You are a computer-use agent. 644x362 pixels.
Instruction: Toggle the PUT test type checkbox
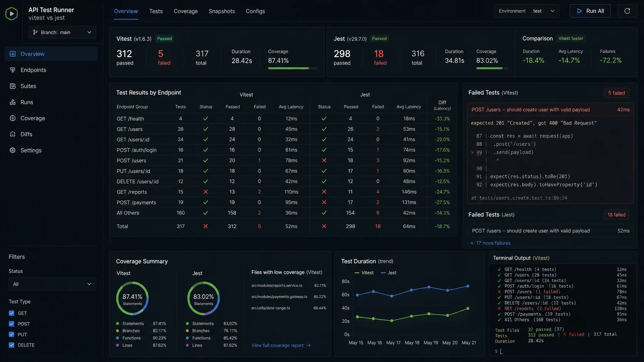(x=12, y=335)
